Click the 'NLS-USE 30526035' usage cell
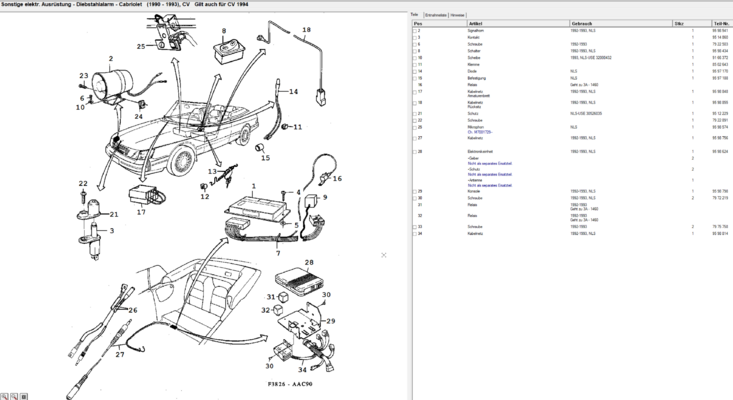This screenshot has height=400, width=733. [x=586, y=114]
